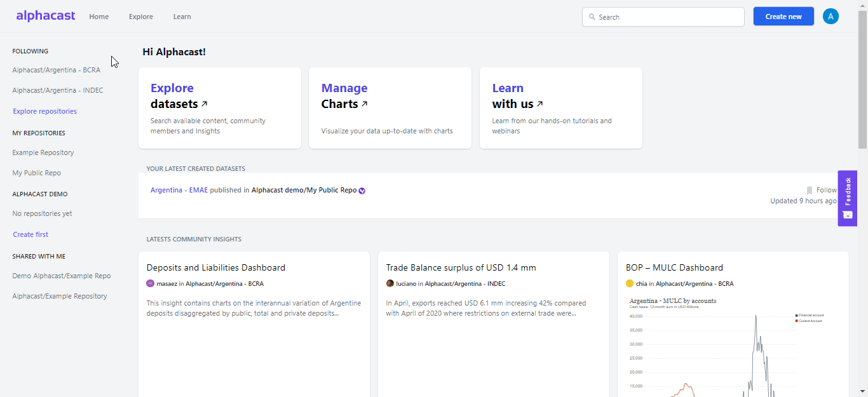The width and height of the screenshot is (868, 397).
Task: Open Trade Balance surplus of USD 1.4 mm insight
Action: (x=461, y=267)
